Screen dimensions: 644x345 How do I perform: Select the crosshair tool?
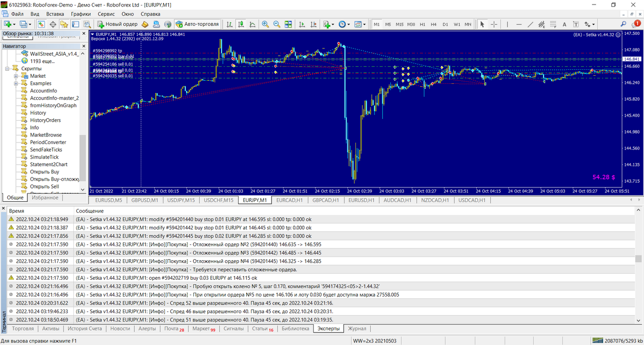coord(494,24)
